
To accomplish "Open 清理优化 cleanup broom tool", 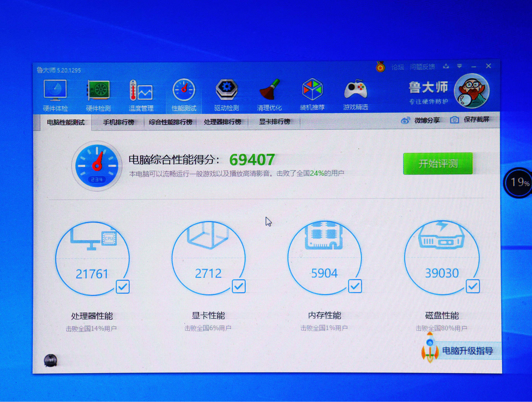I will pos(269,95).
